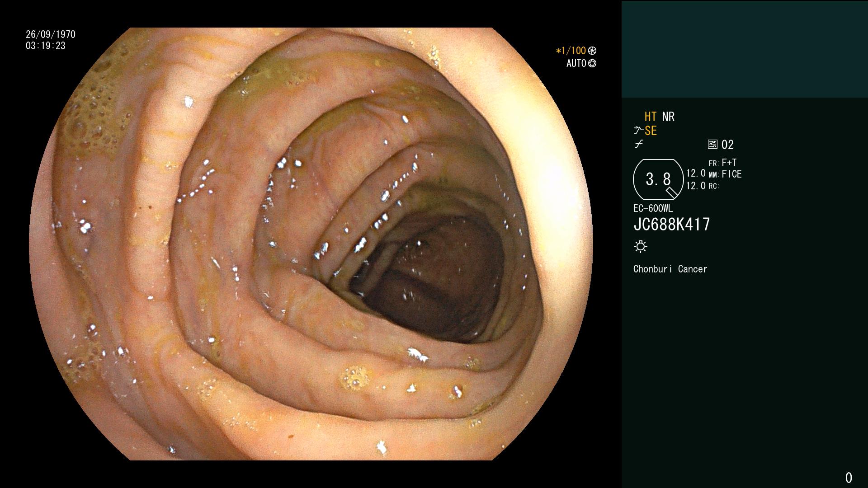The image size is (868, 488).
Task: Click the lower 12.0 value
Action: coord(696,186)
